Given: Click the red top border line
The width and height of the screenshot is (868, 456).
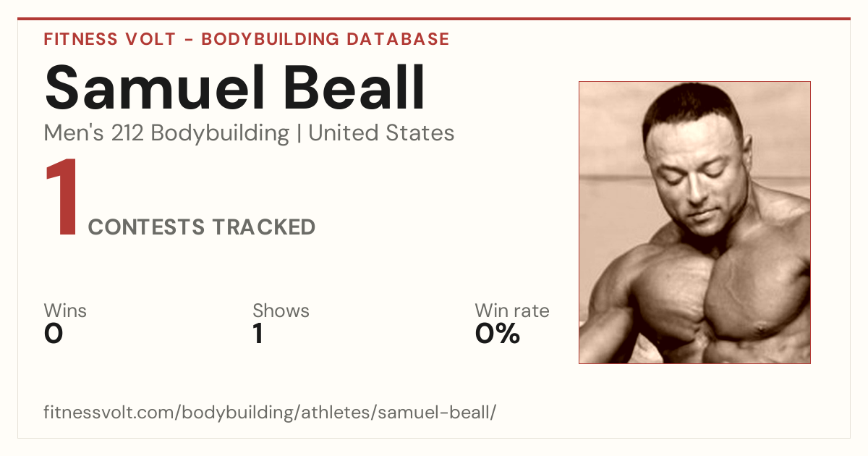Looking at the screenshot, I should [434, 19].
